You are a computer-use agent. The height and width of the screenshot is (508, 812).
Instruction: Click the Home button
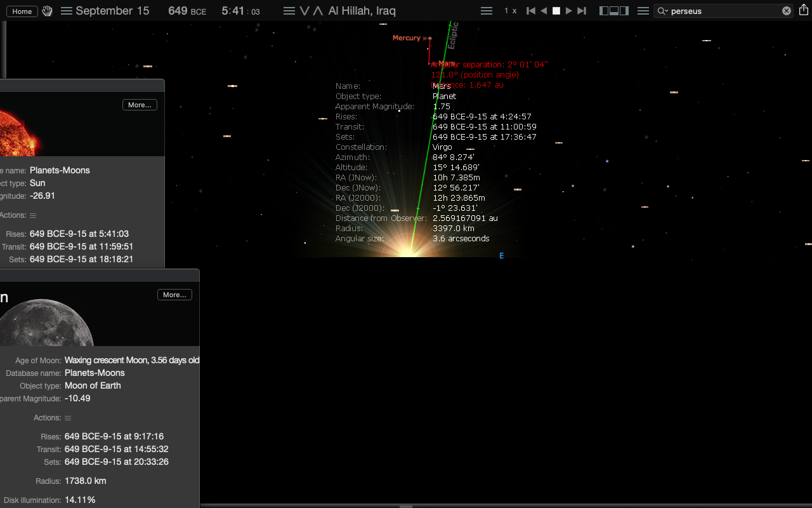pyautogui.click(x=22, y=11)
